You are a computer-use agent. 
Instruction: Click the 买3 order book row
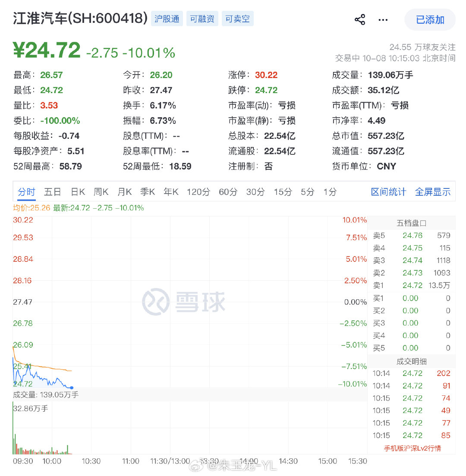(411, 323)
